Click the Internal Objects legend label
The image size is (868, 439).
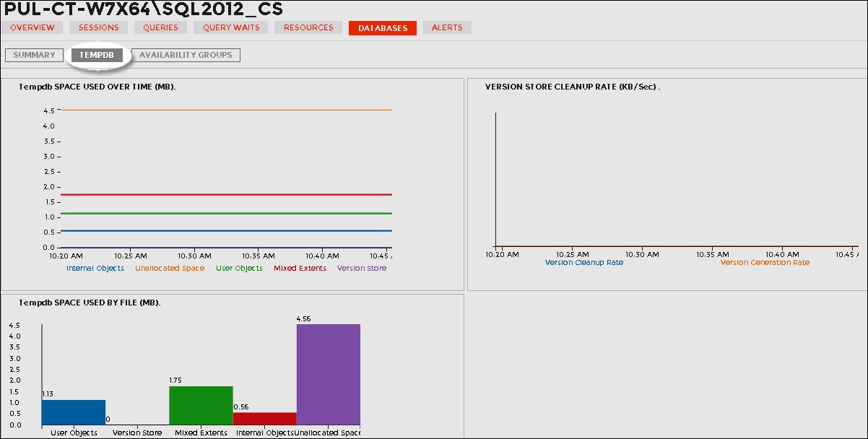pos(95,268)
